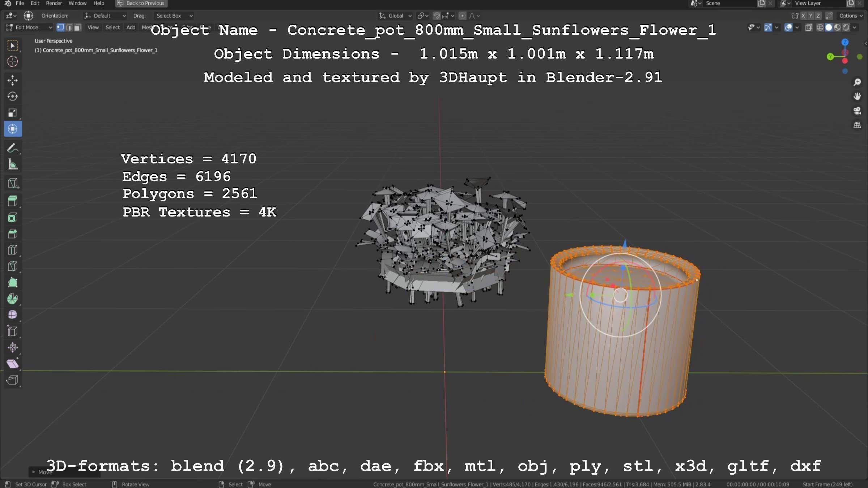The width and height of the screenshot is (868, 488).
Task: Click the zoom view magnifier gizmo
Action: click(857, 82)
